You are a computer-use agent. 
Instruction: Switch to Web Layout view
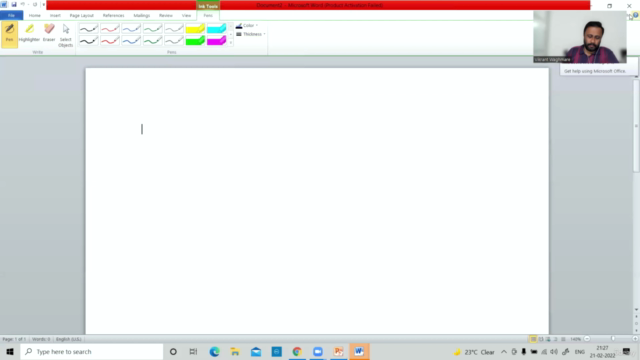548,339
